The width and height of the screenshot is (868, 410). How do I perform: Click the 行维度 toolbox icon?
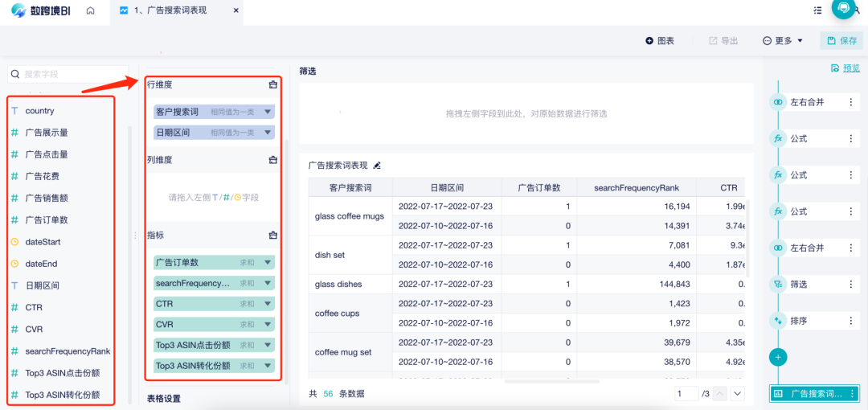coord(272,84)
